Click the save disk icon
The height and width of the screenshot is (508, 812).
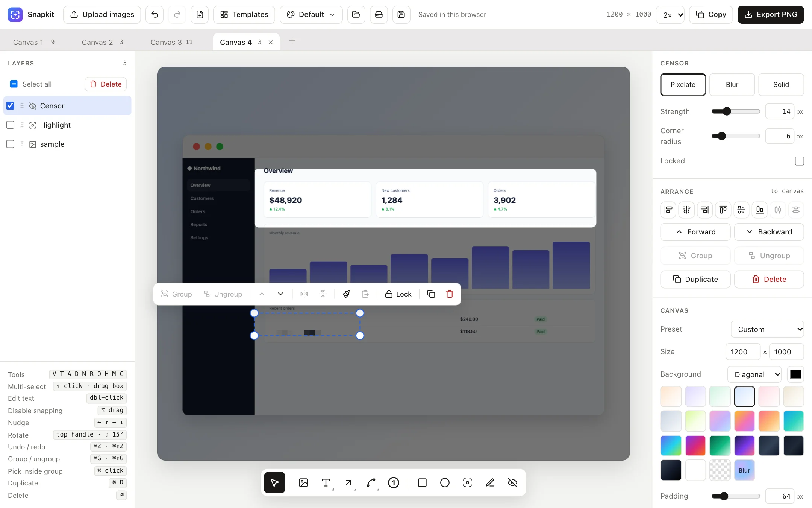401,14
